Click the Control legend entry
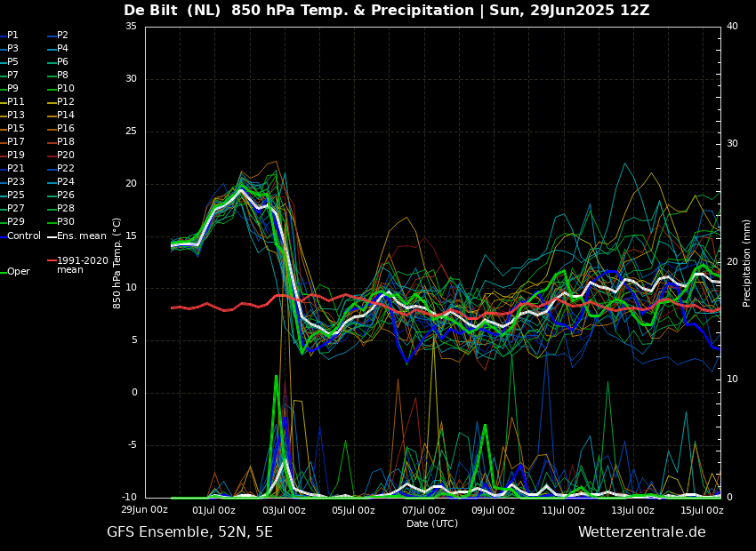Viewport: 756px width, 551px height. click(x=20, y=236)
